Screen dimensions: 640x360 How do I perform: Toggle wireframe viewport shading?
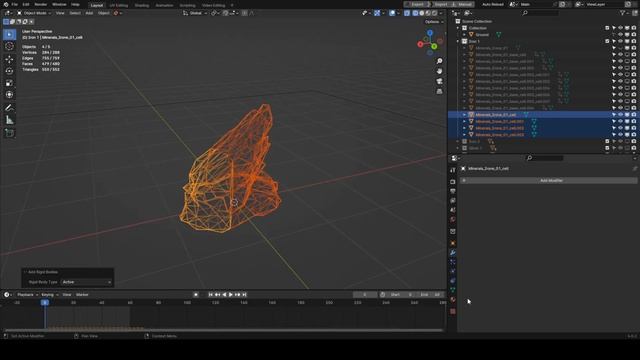coord(415,13)
